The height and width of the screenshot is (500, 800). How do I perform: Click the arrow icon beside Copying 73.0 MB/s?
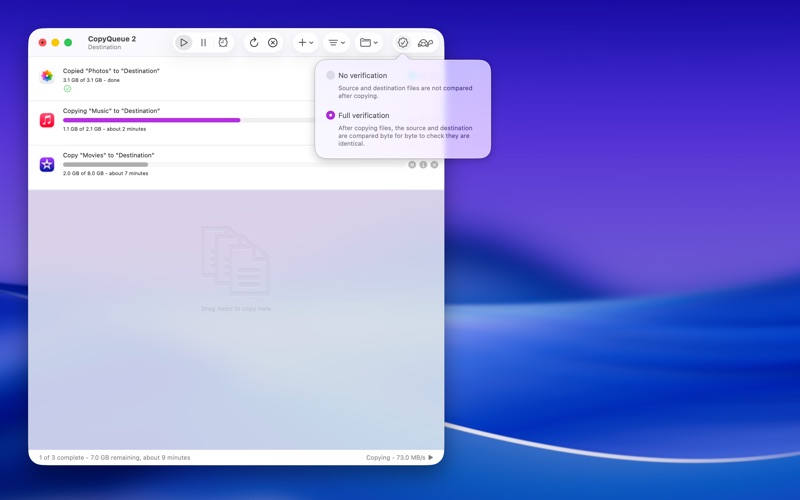pyautogui.click(x=431, y=458)
